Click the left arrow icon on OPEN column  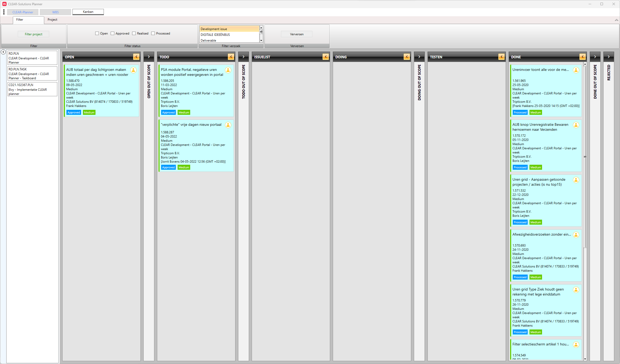click(x=136, y=57)
